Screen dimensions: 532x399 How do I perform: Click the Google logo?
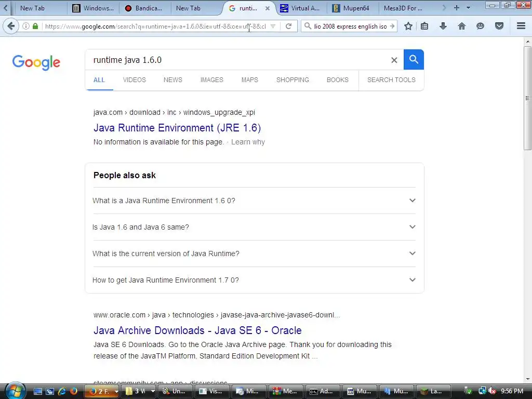36,62
